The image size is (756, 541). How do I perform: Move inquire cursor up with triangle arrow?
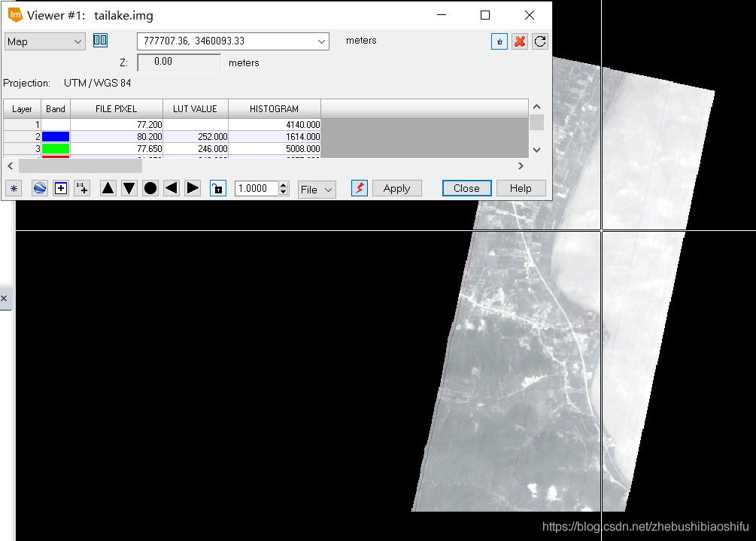click(108, 189)
